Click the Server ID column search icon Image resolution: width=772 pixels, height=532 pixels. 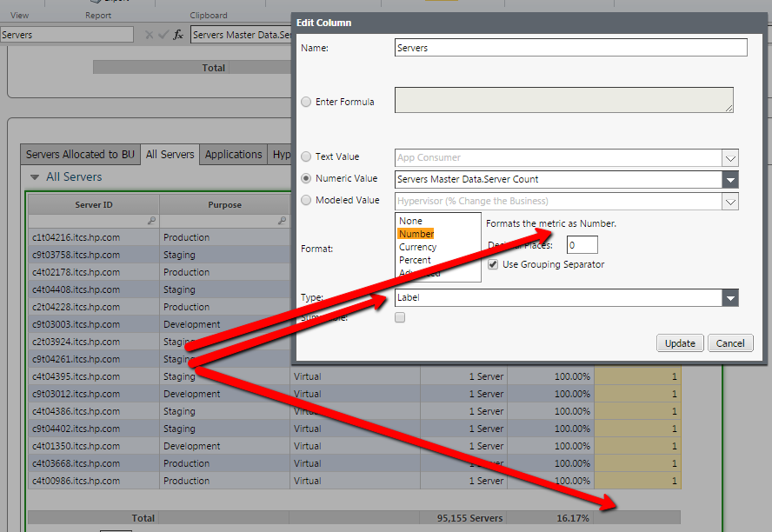tap(151, 221)
